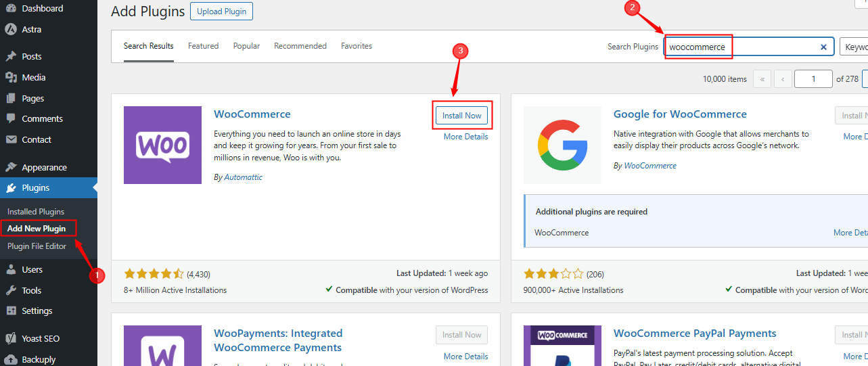The width and height of the screenshot is (868, 366).
Task: Clear the search field with X icon
Action: pos(823,47)
